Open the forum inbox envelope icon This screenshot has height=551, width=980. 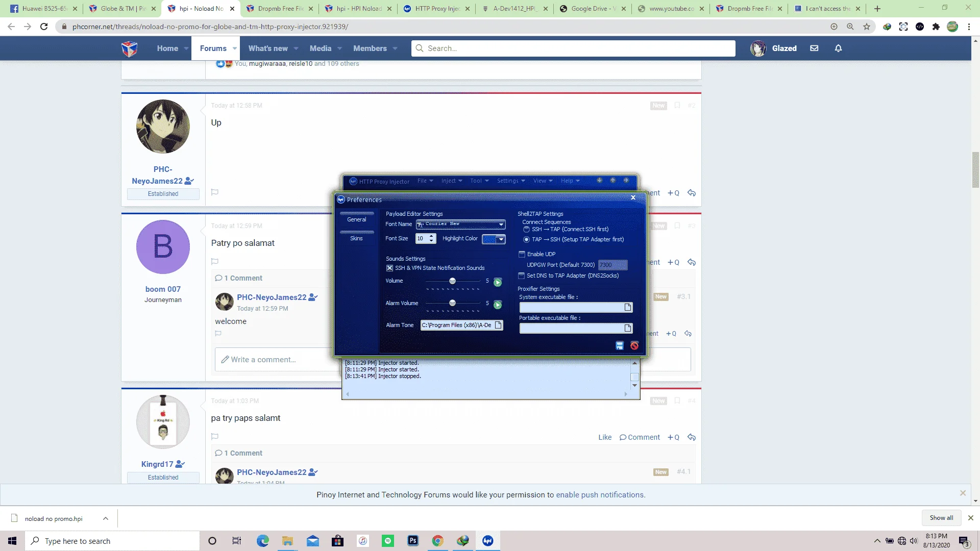point(814,48)
